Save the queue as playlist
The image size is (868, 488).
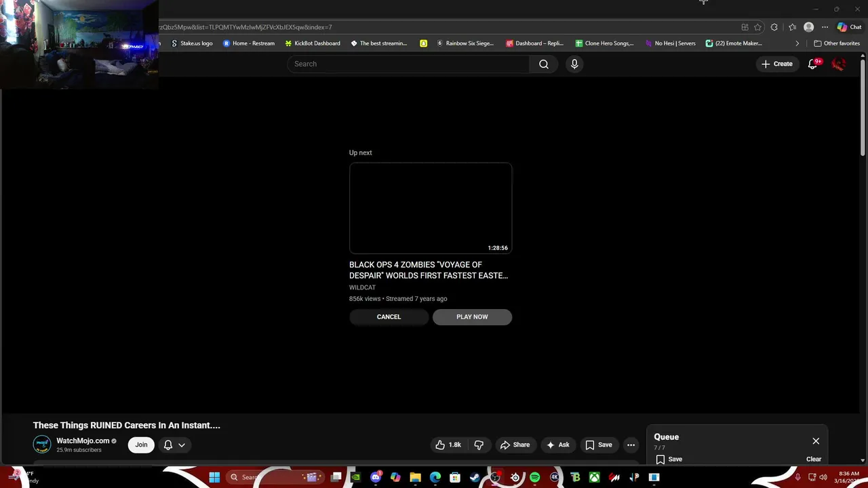tap(669, 459)
